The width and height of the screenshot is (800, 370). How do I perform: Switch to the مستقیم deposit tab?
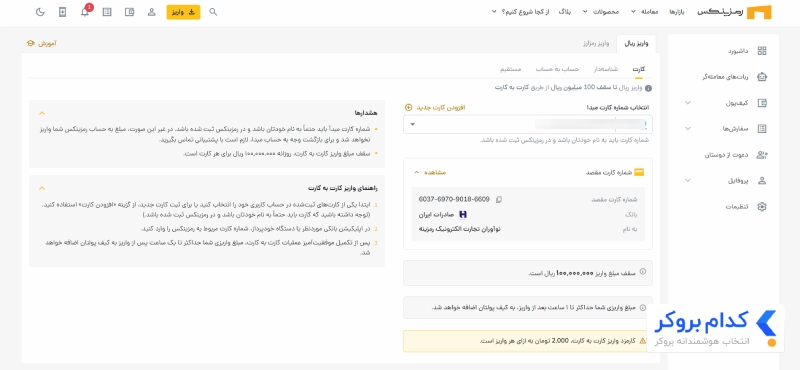click(x=510, y=69)
